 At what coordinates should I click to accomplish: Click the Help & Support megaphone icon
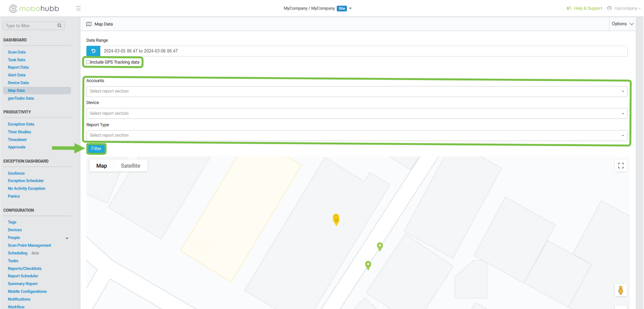[x=569, y=8]
